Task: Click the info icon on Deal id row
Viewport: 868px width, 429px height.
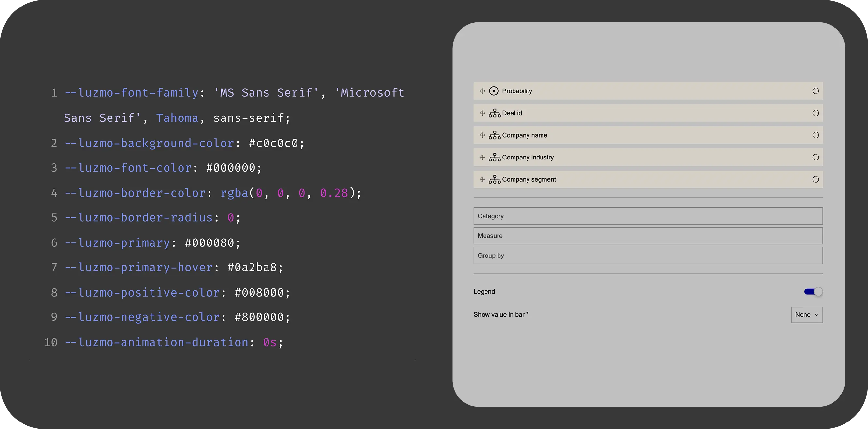Action: [x=816, y=113]
